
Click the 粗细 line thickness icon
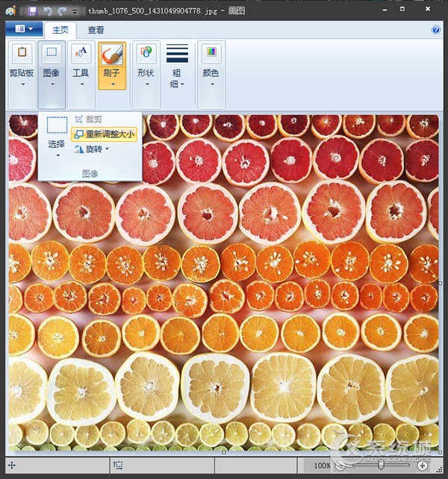(x=177, y=53)
